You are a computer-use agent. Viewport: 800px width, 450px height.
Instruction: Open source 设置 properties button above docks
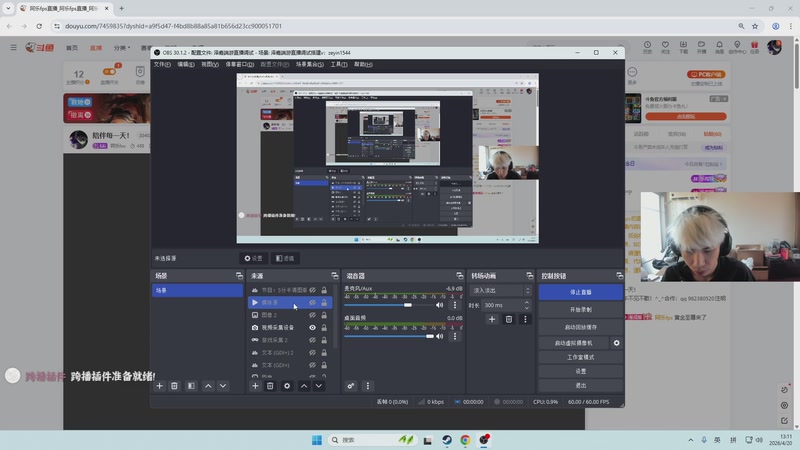254,258
